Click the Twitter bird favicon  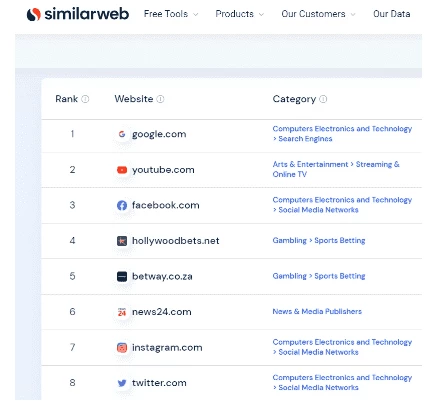(122, 383)
